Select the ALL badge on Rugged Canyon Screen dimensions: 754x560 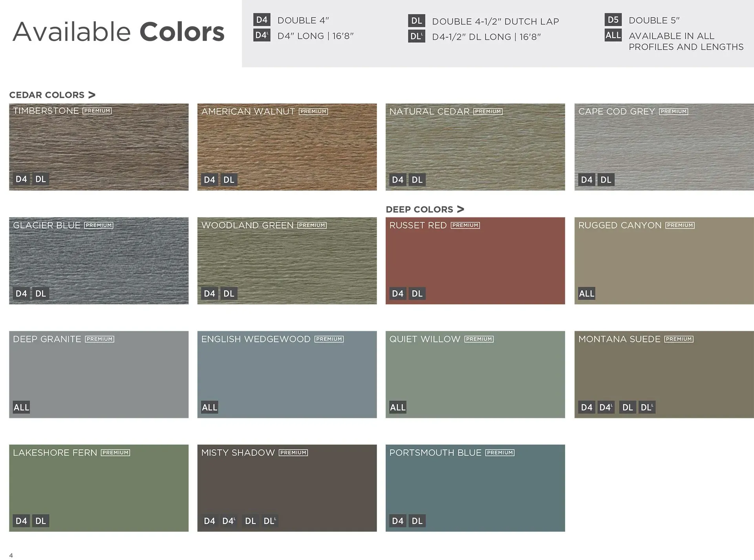click(586, 293)
